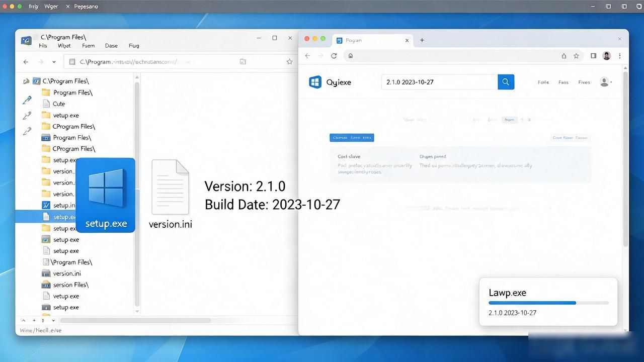Click the Fass link on Qyiexe page

point(563,82)
